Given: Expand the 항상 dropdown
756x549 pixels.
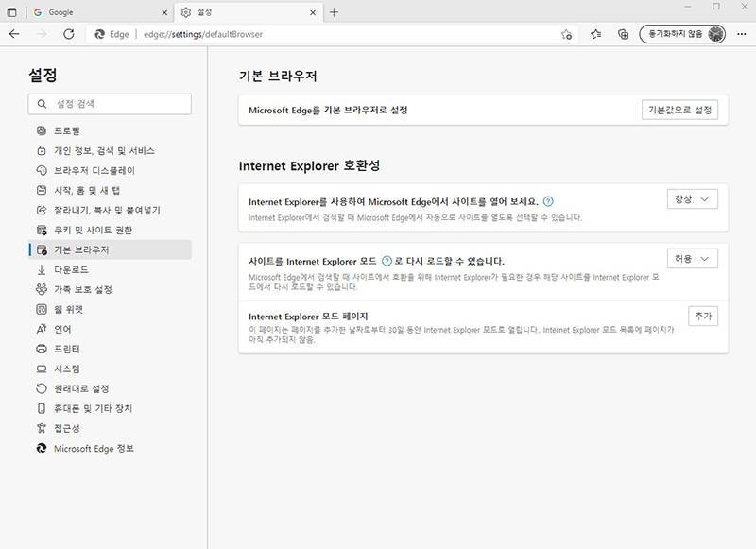Looking at the screenshot, I should (693, 199).
